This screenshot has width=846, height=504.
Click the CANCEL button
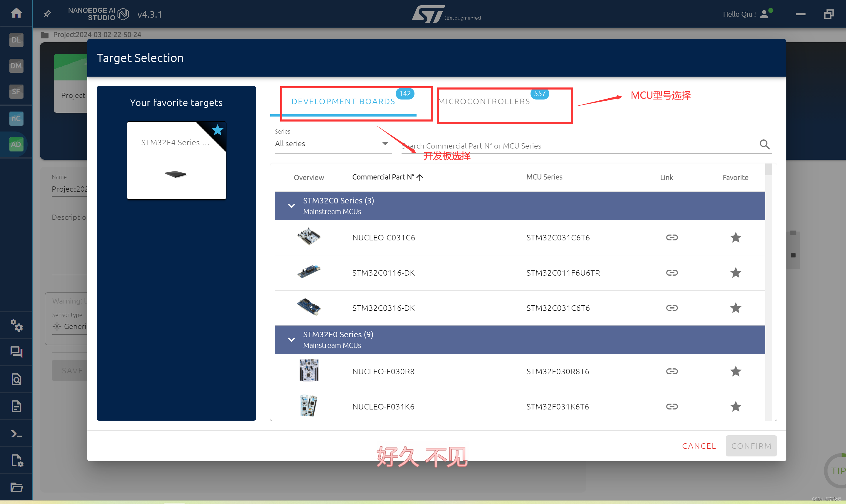point(699,446)
